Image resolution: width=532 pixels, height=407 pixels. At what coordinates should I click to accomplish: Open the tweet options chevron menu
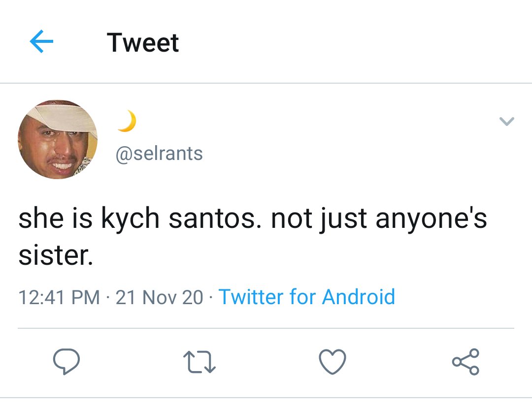[507, 121]
